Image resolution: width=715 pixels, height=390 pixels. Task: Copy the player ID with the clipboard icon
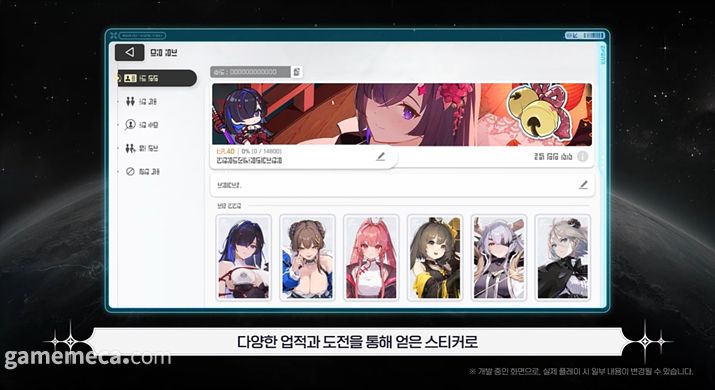pyautogui.click(x=296, y=72)
